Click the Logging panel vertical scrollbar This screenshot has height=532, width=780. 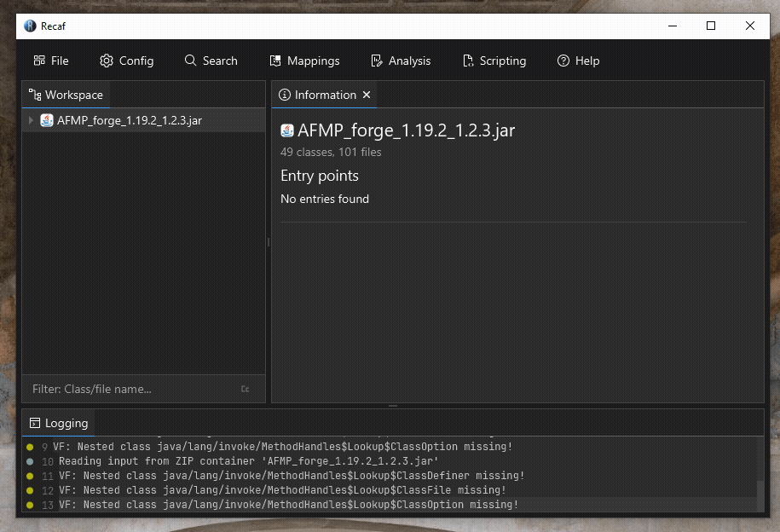click(760, 495)
